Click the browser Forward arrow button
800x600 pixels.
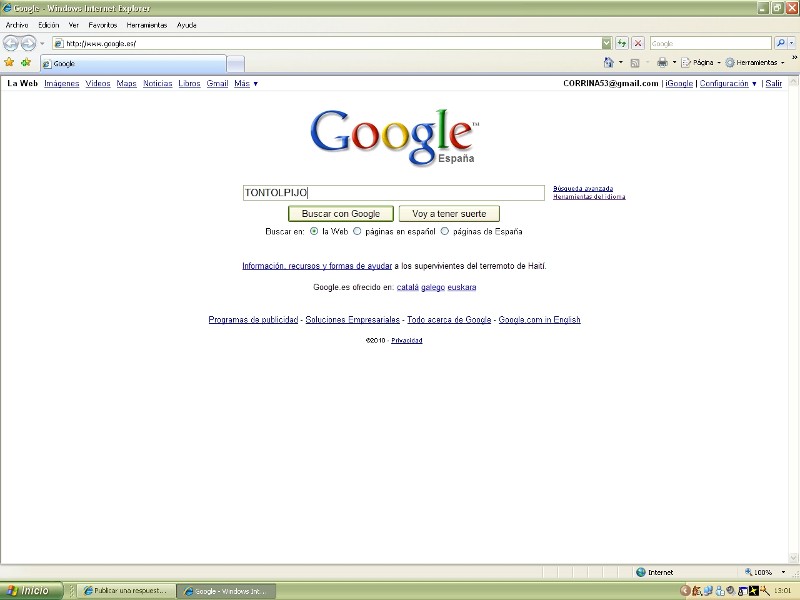click(29, 43)
